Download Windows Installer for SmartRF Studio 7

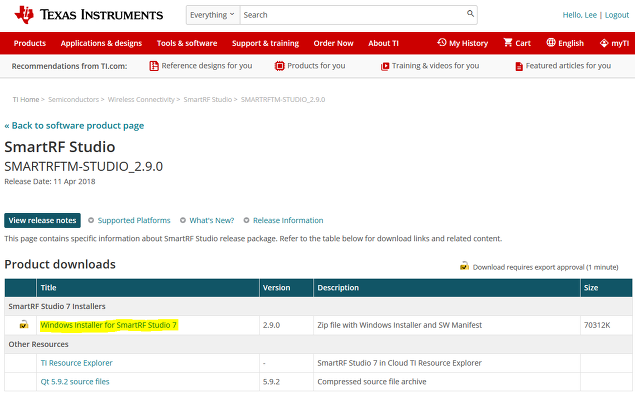pos(109,325)
